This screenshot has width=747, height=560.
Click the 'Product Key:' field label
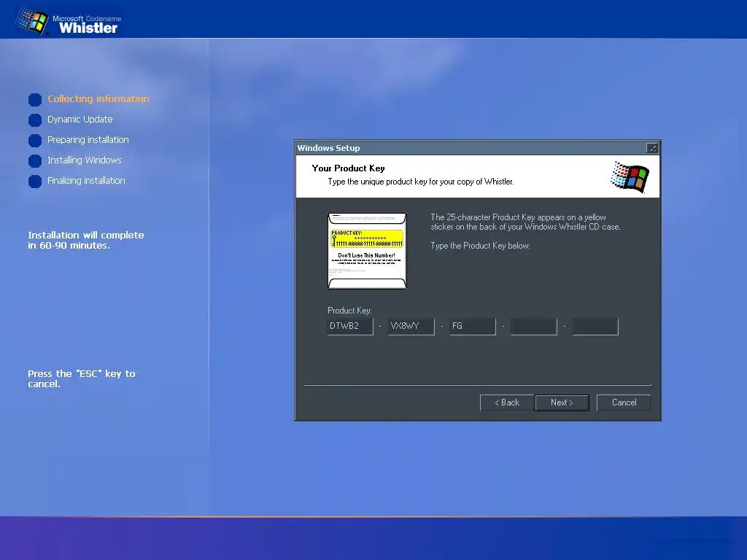pyautogui.click(x=349, y=311)
